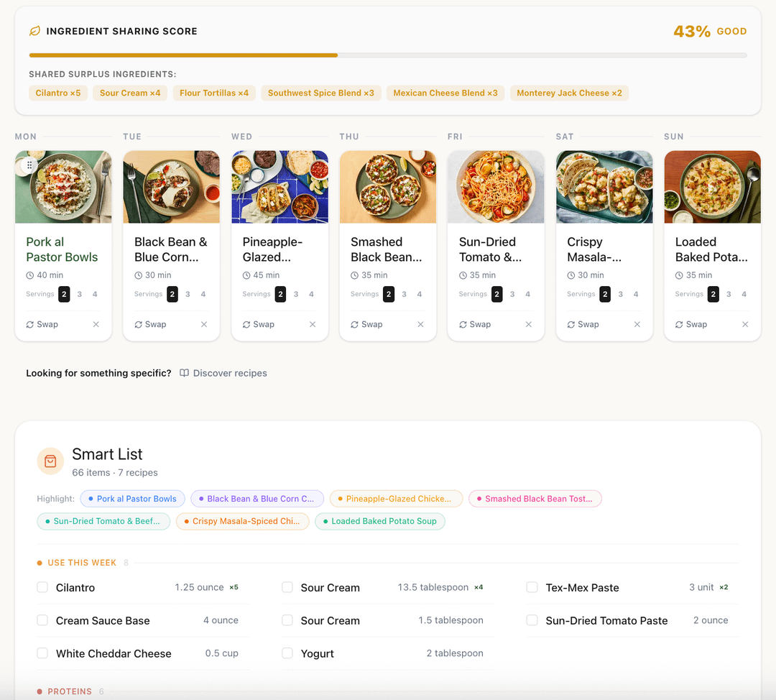Choose 3 servings for Sun-Dried Tomato recipe
776x700 pixels.
[x=512, y=294]
